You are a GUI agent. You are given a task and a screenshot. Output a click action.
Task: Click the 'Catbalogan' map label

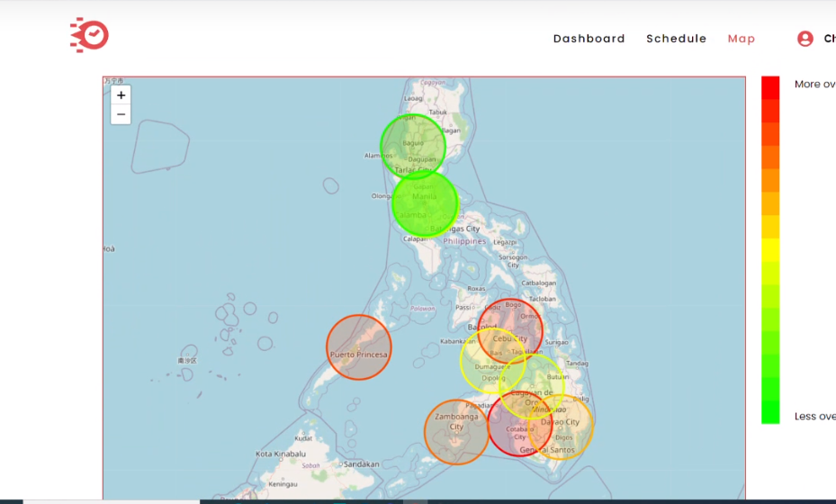point(538,283)
